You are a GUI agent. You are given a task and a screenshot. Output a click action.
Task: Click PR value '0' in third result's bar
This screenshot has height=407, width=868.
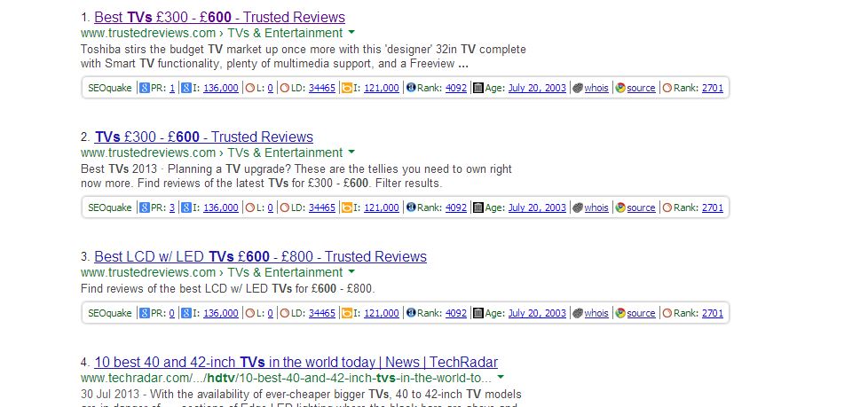click(x=172, y=314)
